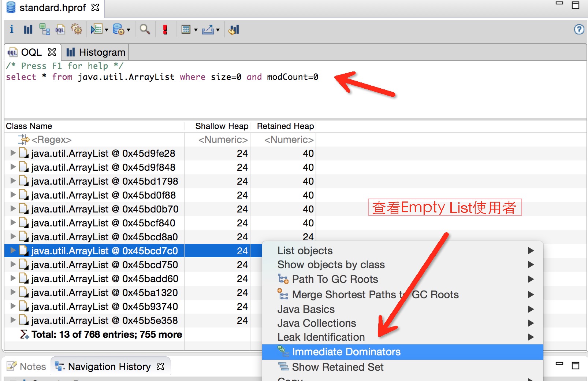Open the help question mark icon
The width and height of the screenshot is (588, 381).
(579, 29)
